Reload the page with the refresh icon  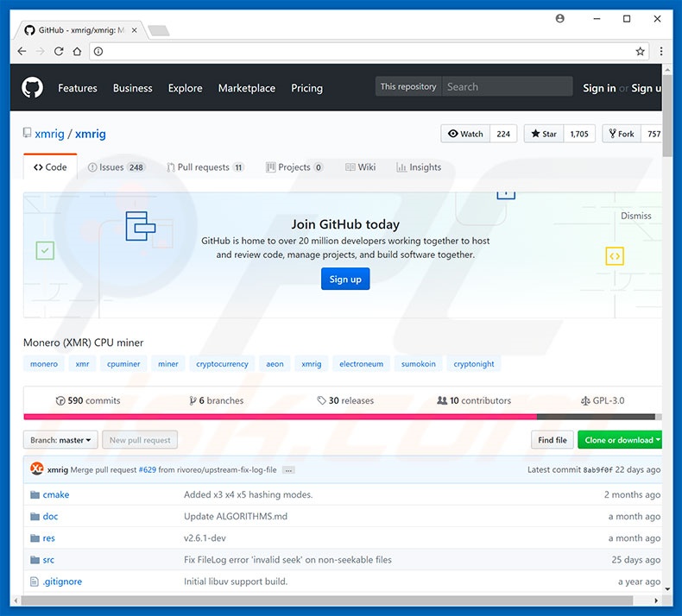[59, 51]
